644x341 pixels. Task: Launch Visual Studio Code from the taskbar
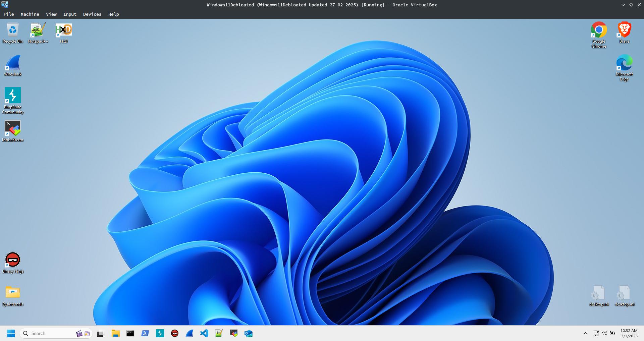coord(204,333)
